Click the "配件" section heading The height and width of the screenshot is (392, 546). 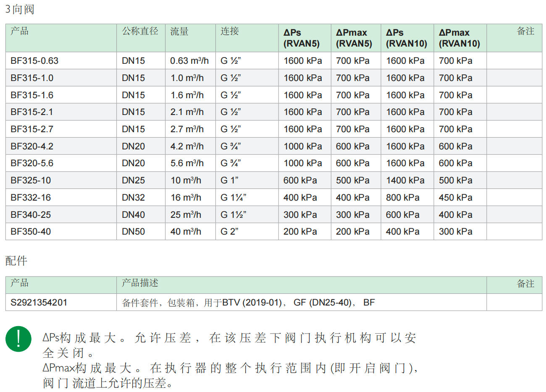pos(16,261)
